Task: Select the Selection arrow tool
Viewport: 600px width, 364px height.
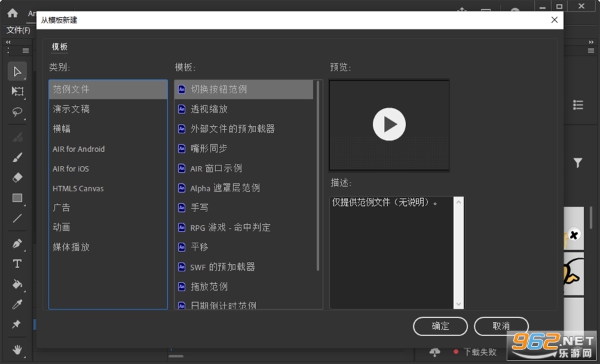Action: coord(17,71)
